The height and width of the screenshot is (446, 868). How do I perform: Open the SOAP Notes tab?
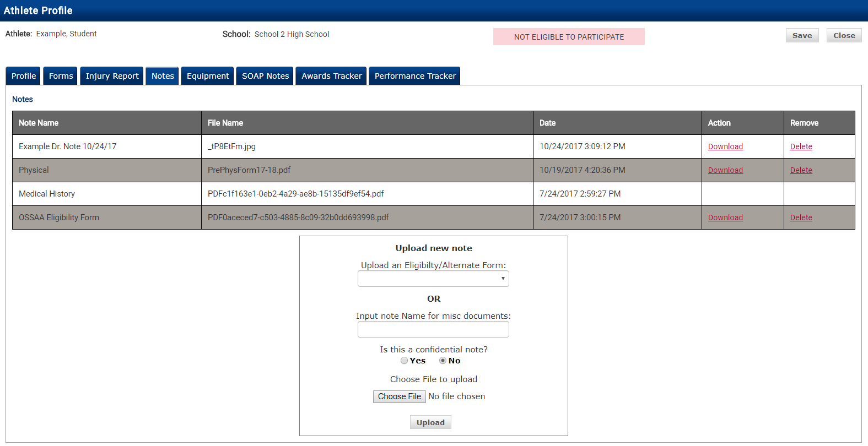(x=265, y=76)
